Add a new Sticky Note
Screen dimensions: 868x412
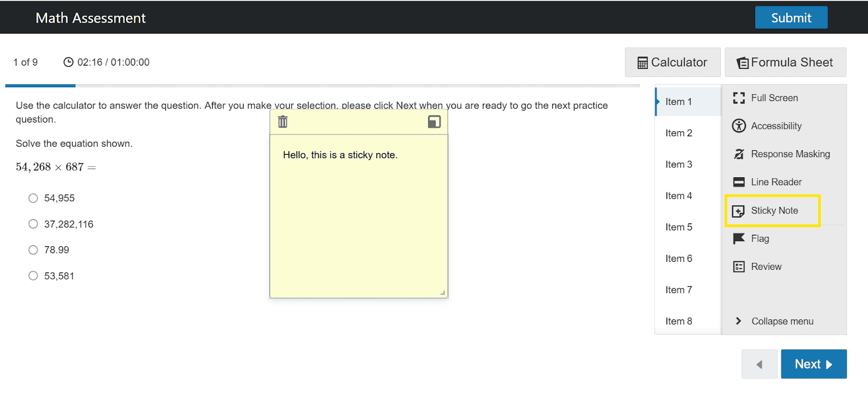(x=773, y=211)
